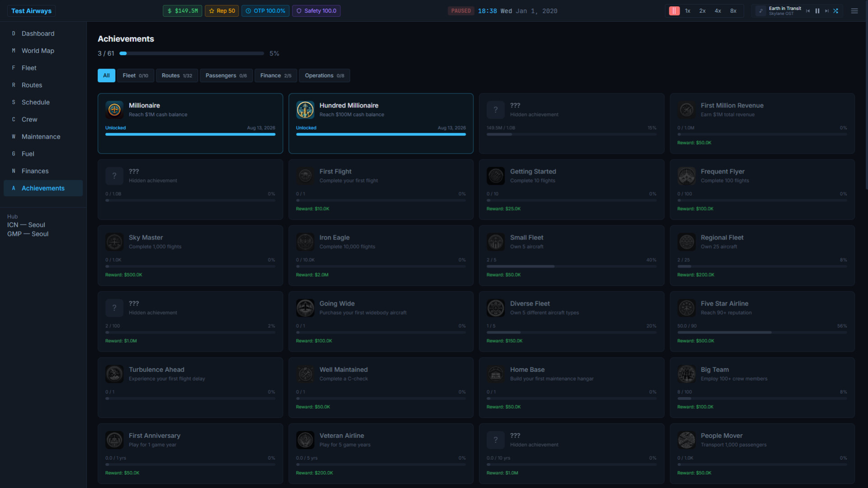Click the Hundred Millionaire badge icon

(x=305, y=110)
